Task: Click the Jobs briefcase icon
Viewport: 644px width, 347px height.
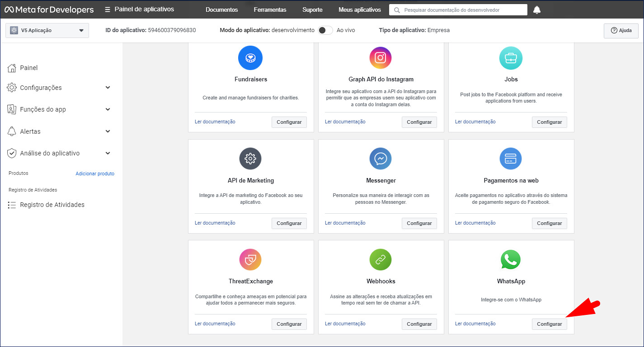Action: 511,58
